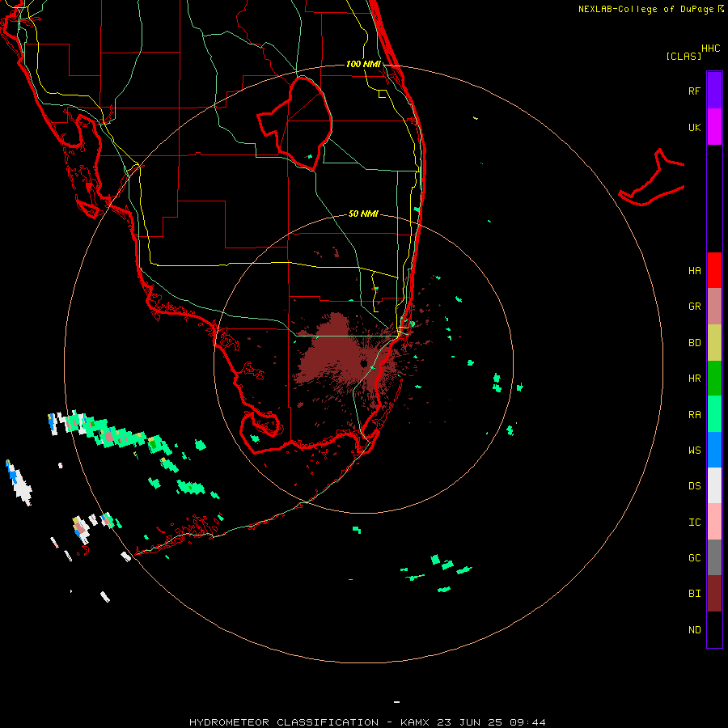Click the dark red BI legend block
728x728 pixels.
tap(714, 594)
